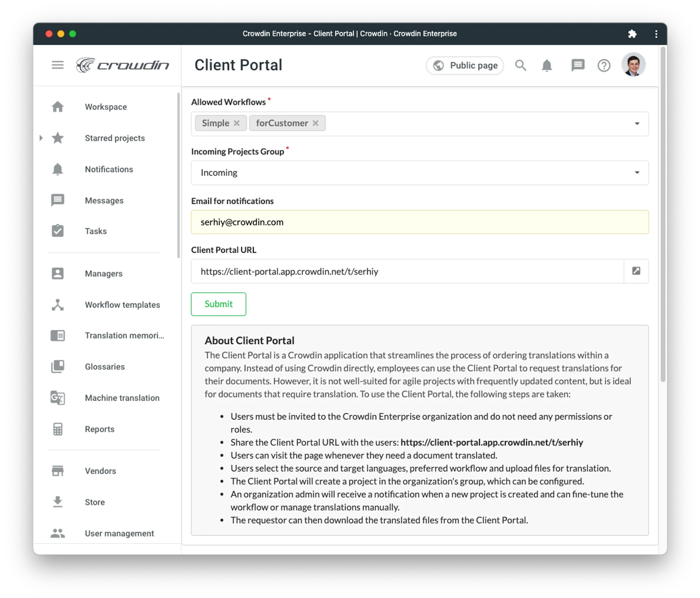This screenshot has width=700, height=598.
Task: Click the Store download icon
Action: click(58, 502)
